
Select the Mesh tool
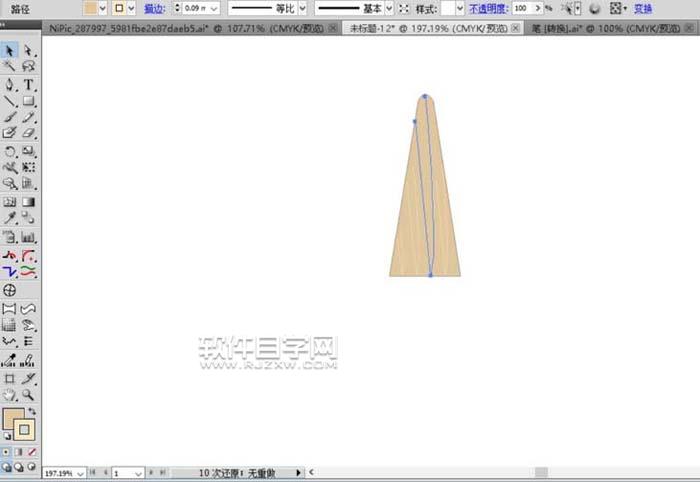coord(9,202)
